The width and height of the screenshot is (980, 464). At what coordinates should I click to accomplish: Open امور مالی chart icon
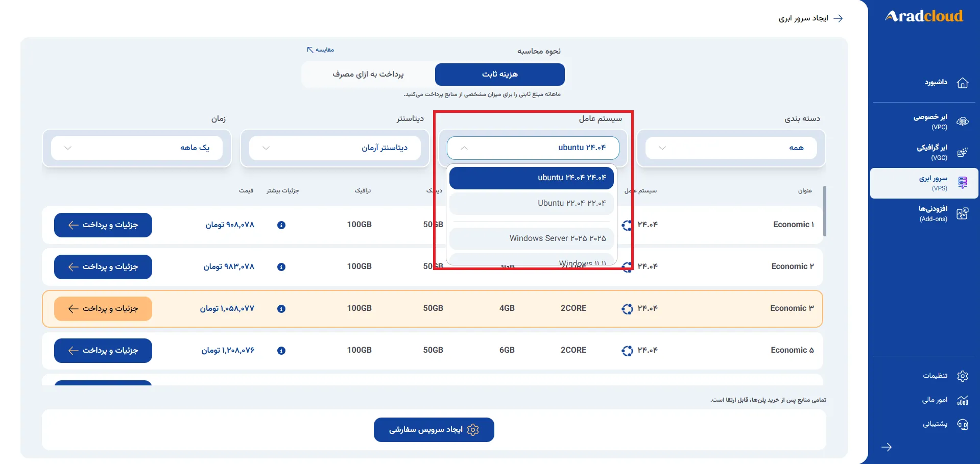(962, 400)
